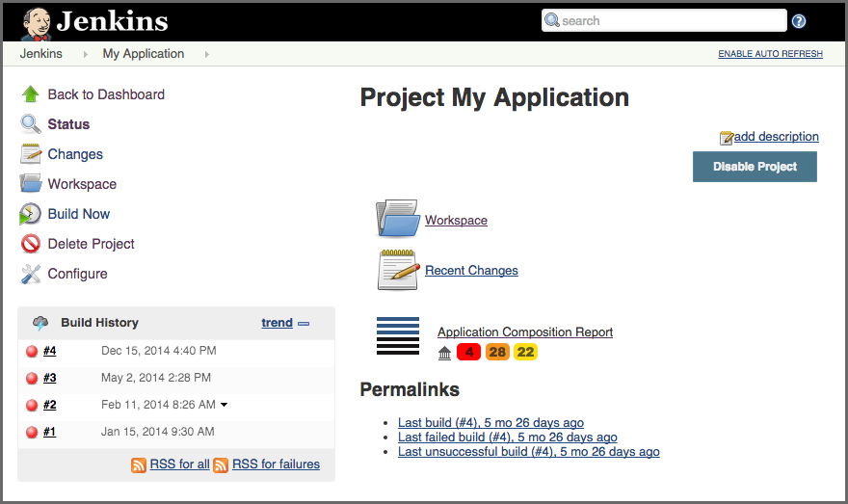This screenshot has width=848, height=504.
Task: Click the add description link
Action: tap(776, 136)
